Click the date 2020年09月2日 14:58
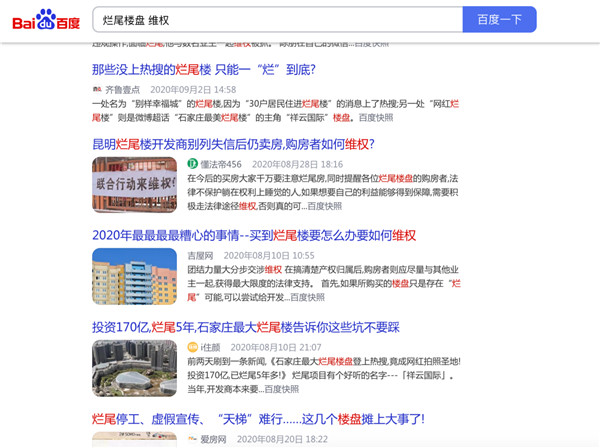 click(x=193, y=90)
